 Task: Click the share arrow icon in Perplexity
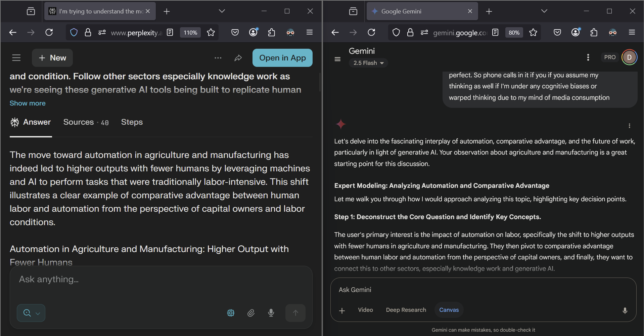coord(238,58)
